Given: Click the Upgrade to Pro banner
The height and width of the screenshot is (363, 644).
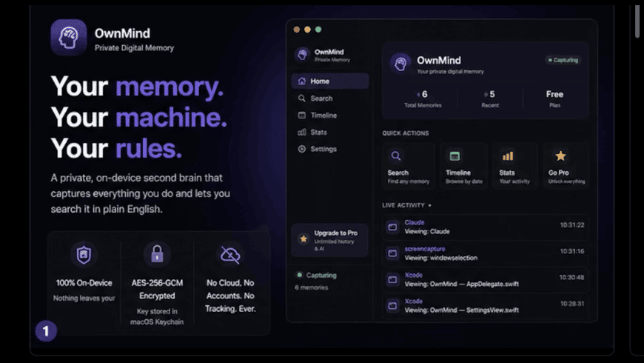Looking at the screenshot, I should (x=330, y=240).
